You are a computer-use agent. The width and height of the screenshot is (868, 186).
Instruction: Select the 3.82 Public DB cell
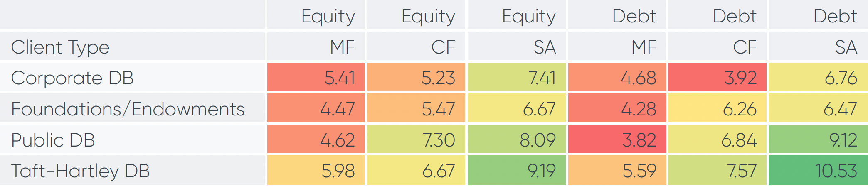click(617, 140)
